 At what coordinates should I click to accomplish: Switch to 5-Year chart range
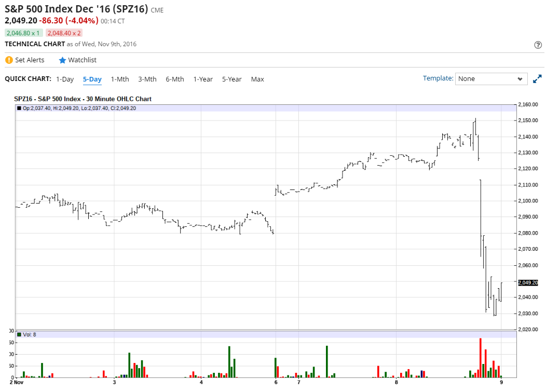(232, 79)
